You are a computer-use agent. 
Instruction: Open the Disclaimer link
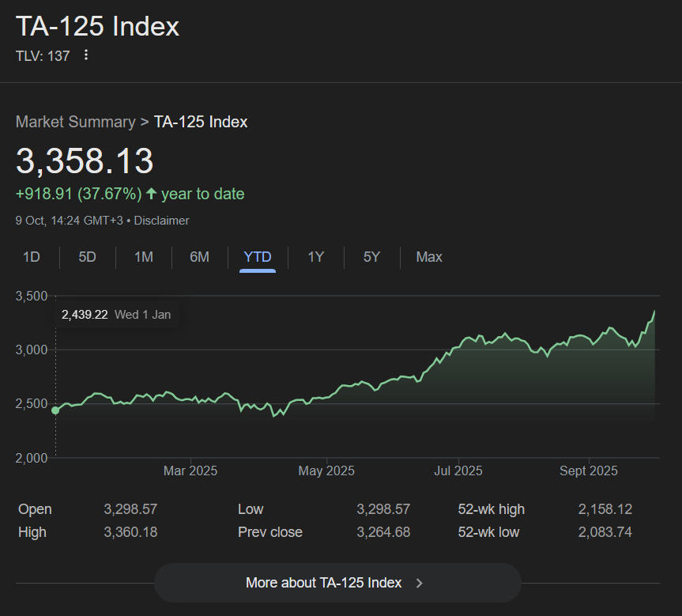point(161,221)
